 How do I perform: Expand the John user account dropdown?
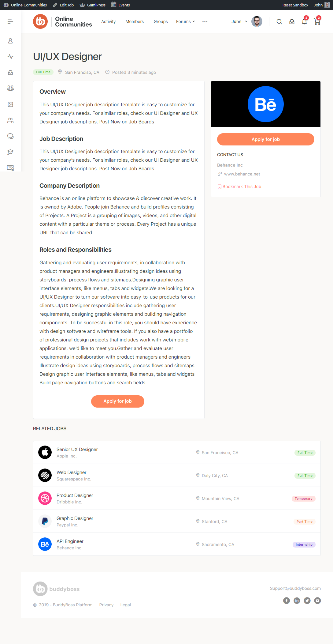pos(239,22)
